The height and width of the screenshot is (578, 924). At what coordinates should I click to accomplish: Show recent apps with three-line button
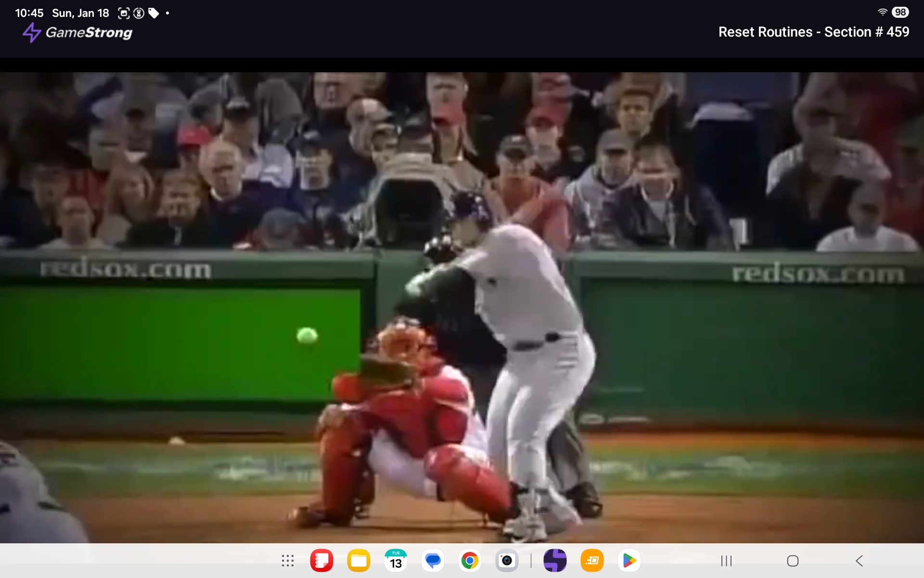[726, 561]
